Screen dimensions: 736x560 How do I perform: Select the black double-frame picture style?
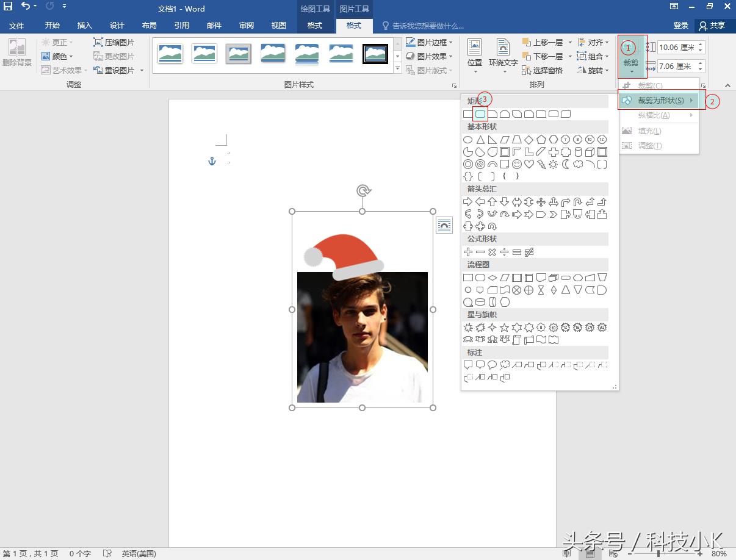click(375, 54)
